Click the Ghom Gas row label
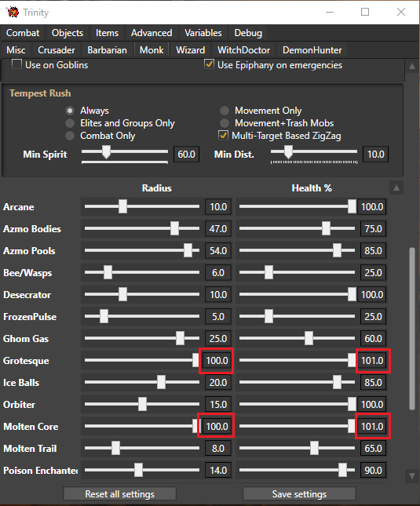This screenshot has height=506, width=420. (26, 339)
